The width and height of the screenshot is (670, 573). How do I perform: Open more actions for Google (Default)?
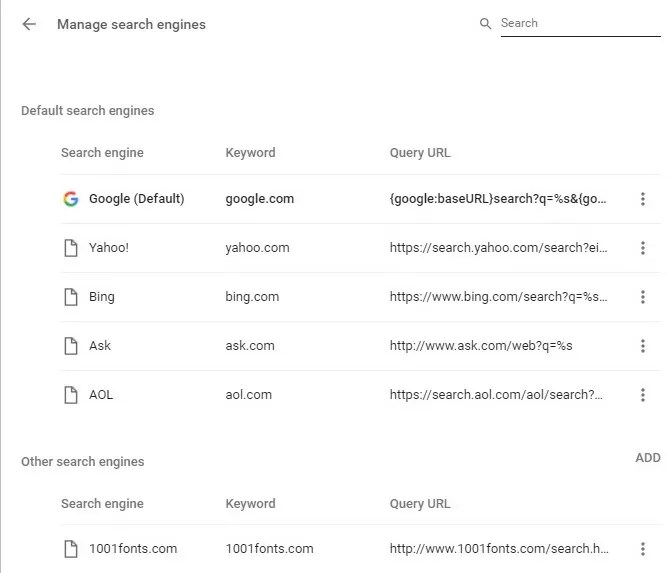click(x=643, y=199)
